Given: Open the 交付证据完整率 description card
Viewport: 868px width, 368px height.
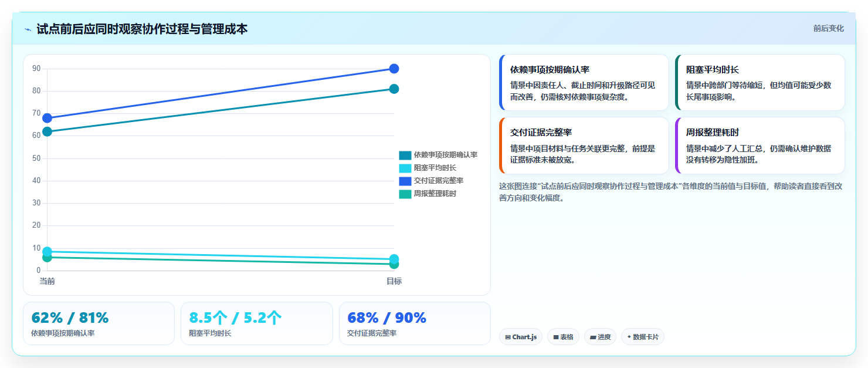Looking at the screenshot, I should tap(584, 146).
